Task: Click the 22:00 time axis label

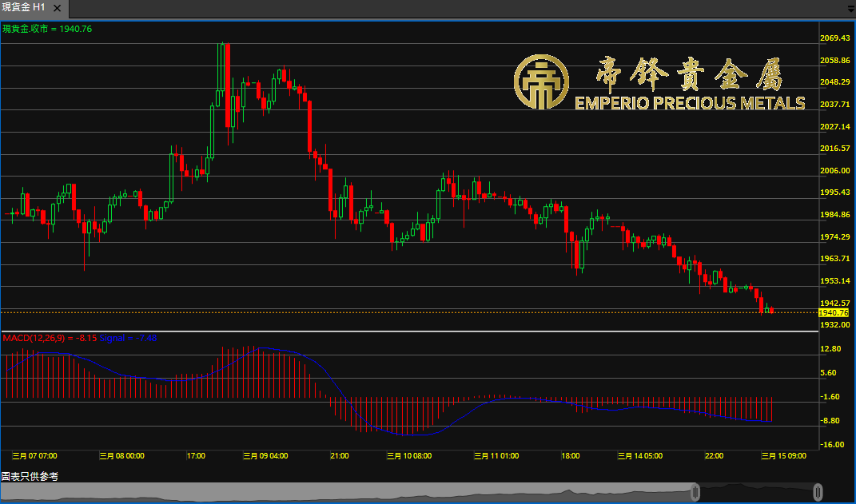Action: click(714, 456)
